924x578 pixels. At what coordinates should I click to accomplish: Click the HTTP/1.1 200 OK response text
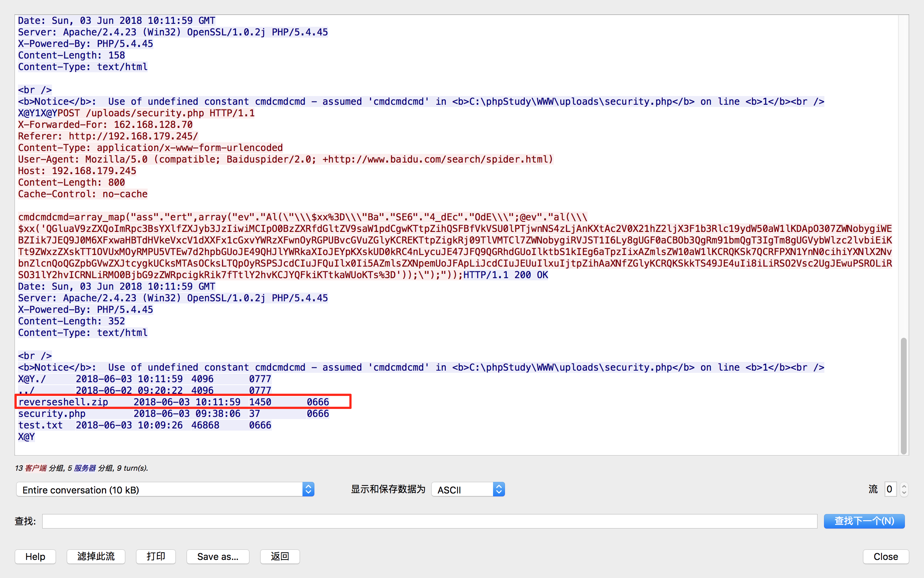click(506, 275)
